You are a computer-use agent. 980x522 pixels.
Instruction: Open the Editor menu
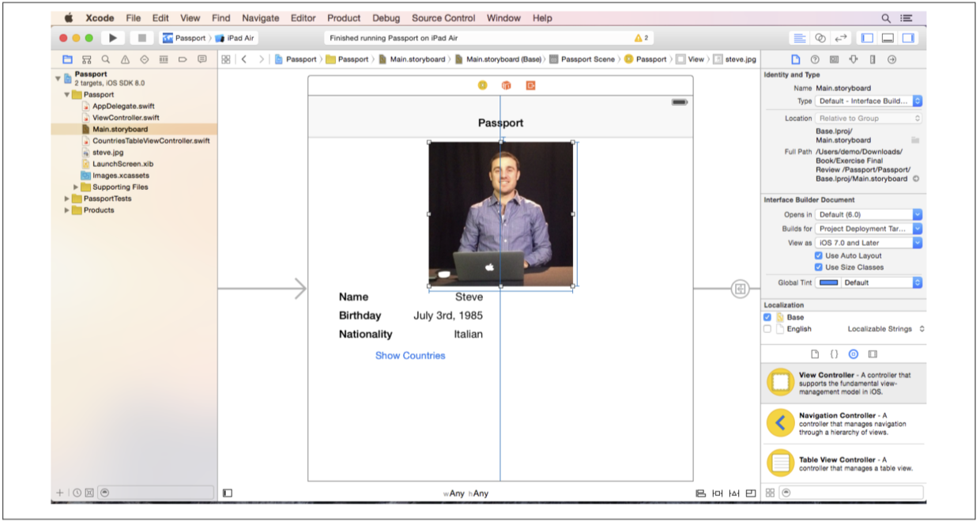click(304, 17)
